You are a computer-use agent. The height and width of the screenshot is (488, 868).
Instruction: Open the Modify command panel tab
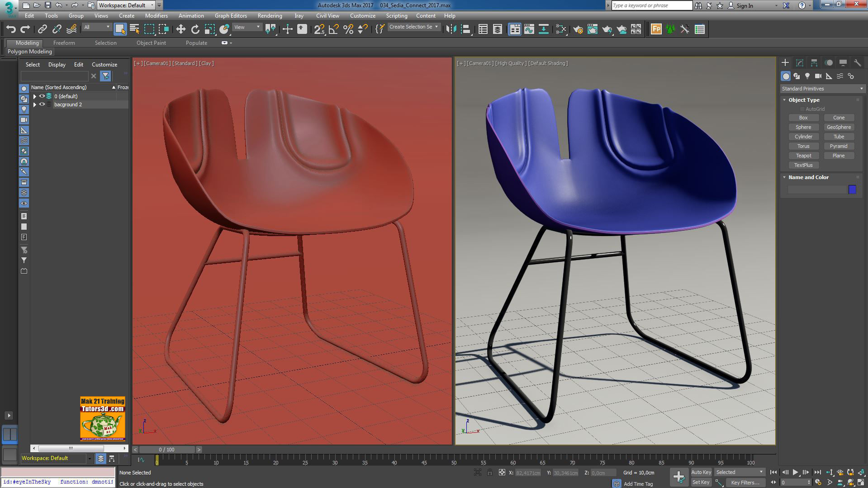799,63
